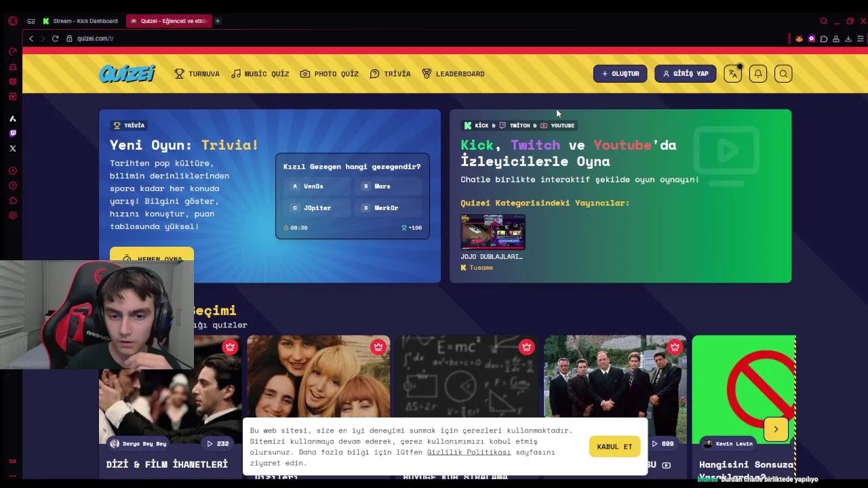Open the Gizlilik Politikası link
This screenshot has width=868, height=488.
click(469, 452)
